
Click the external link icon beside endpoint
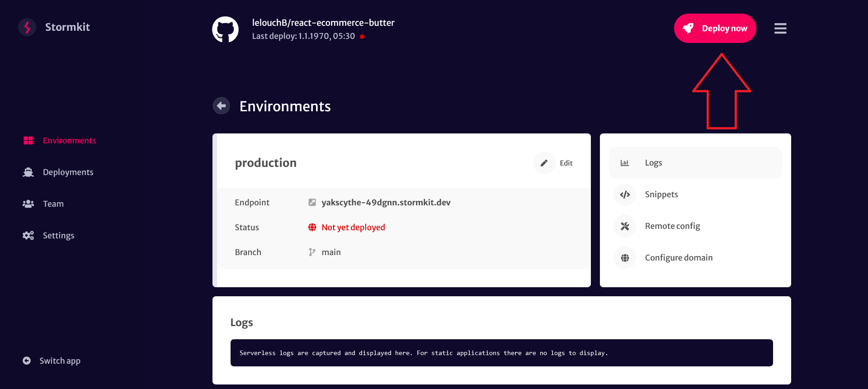point(312,203)
